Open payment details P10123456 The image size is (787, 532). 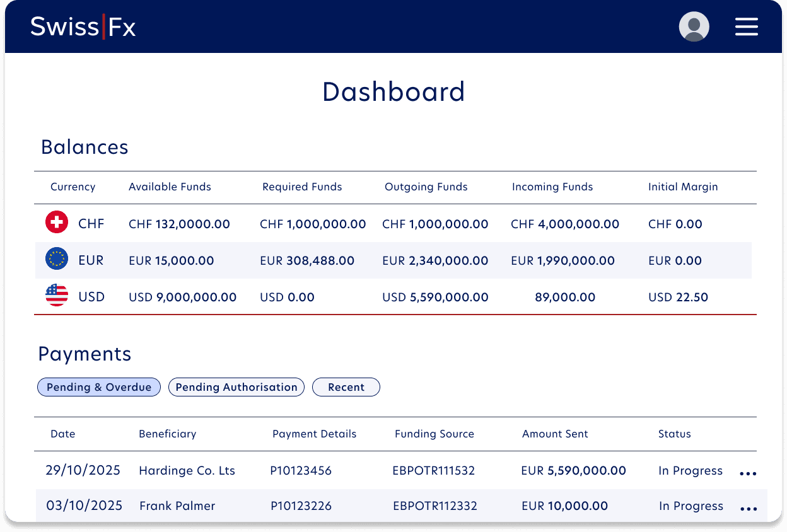pos(301,470)
